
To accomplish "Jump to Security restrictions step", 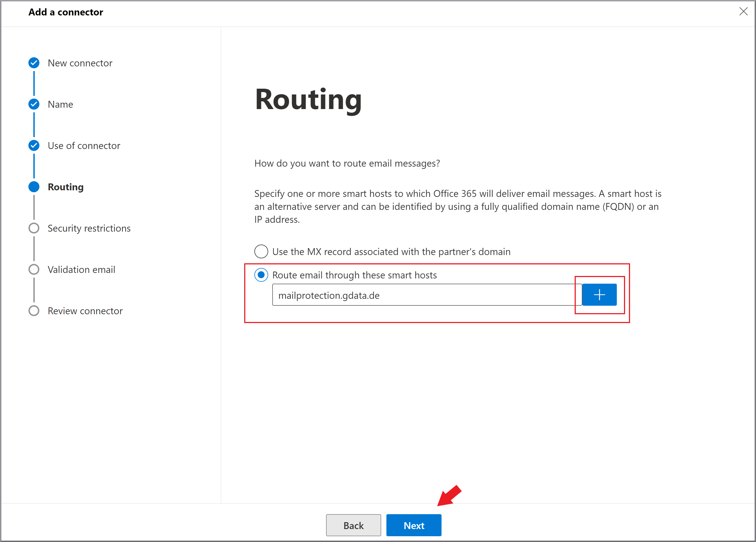I will (x=89, y=228).
